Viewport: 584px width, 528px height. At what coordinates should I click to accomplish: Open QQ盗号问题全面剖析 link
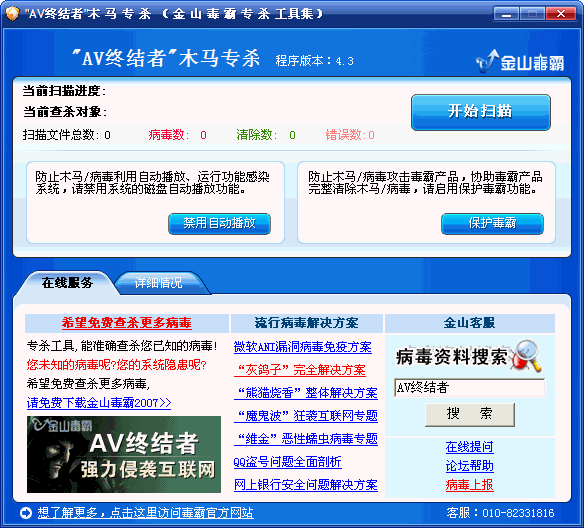[288, 462]
